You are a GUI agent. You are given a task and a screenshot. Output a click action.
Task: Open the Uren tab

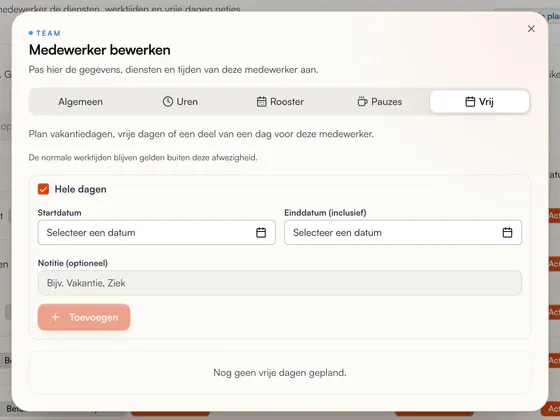coord(180,102)
